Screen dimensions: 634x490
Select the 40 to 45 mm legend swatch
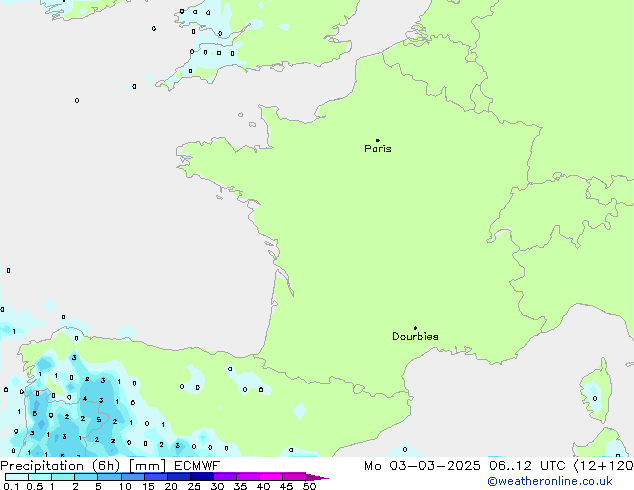271,477
